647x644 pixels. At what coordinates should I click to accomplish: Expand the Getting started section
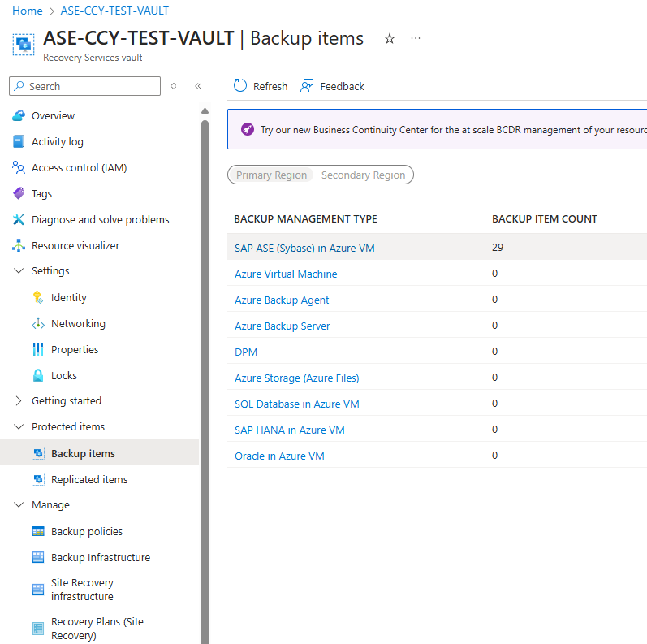click(19, 401)
